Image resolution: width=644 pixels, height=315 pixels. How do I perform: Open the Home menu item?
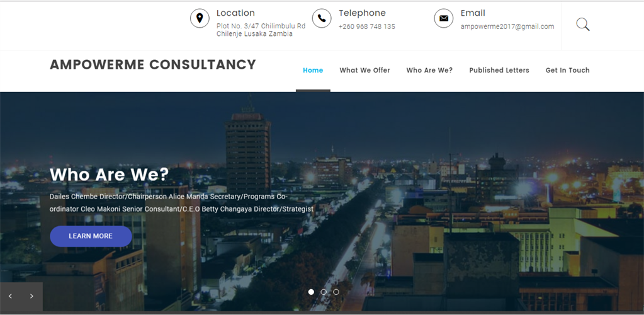click(313, 71)
